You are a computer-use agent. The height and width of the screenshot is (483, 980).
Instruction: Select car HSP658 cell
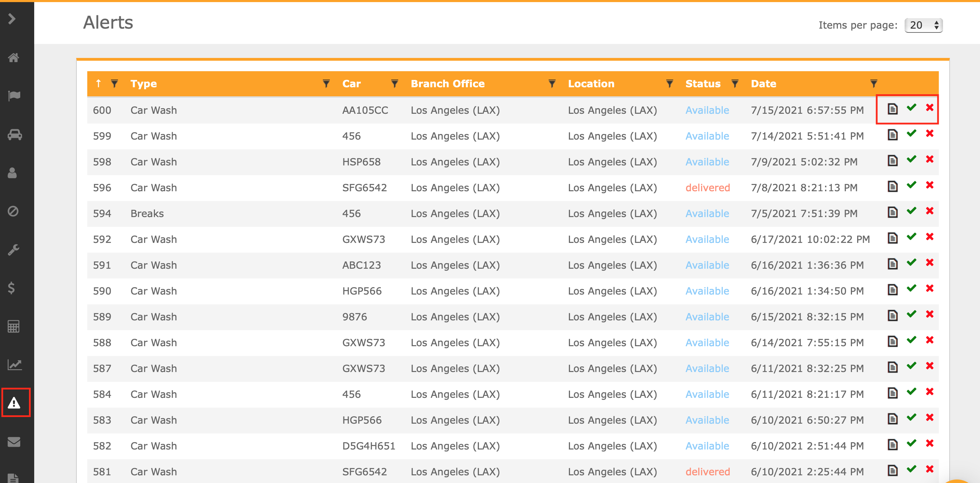pos(361,162)
